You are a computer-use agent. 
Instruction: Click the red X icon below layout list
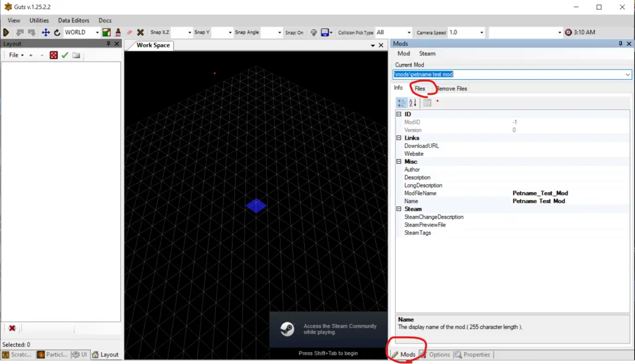click(x=12, y=328)
